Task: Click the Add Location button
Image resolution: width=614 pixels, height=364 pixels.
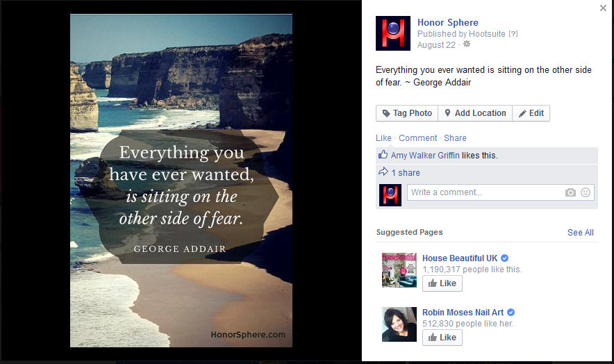Action: [x=475, y=113]
